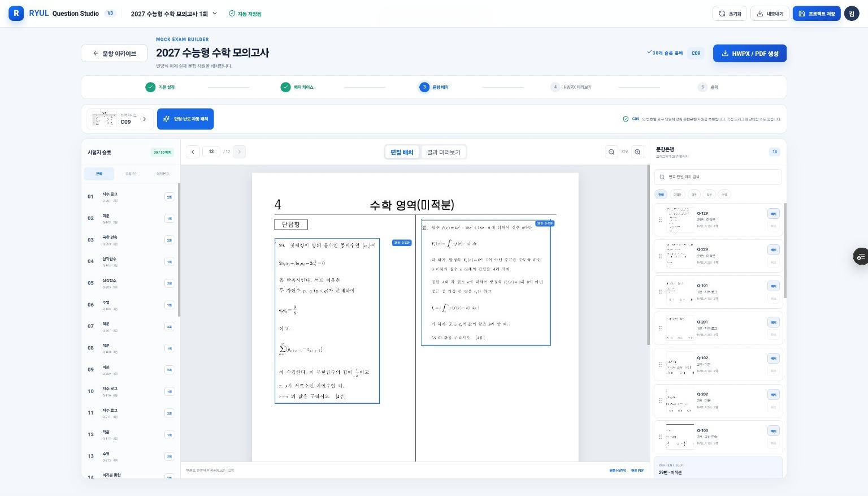Open the 2027 수능형 수학 모의고사 1회 project dropdown
Screen dimensions: 868x496
[173, 14]
